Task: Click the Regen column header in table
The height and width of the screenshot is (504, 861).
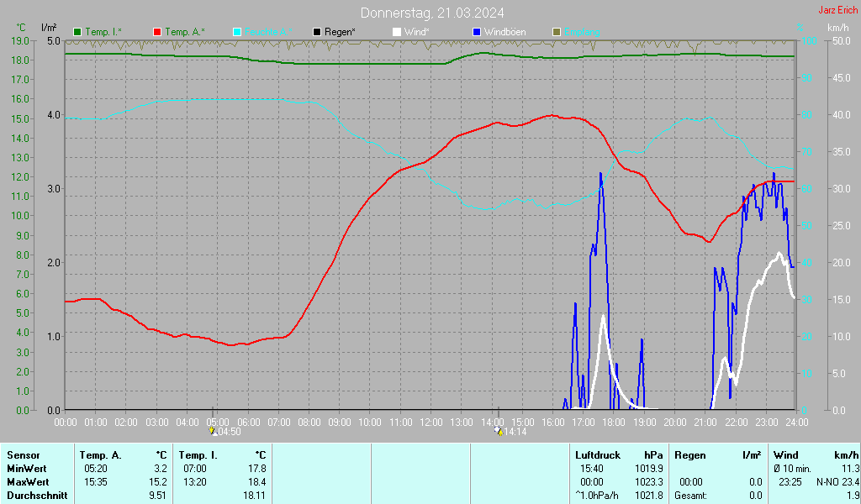Action: [690, 454]
